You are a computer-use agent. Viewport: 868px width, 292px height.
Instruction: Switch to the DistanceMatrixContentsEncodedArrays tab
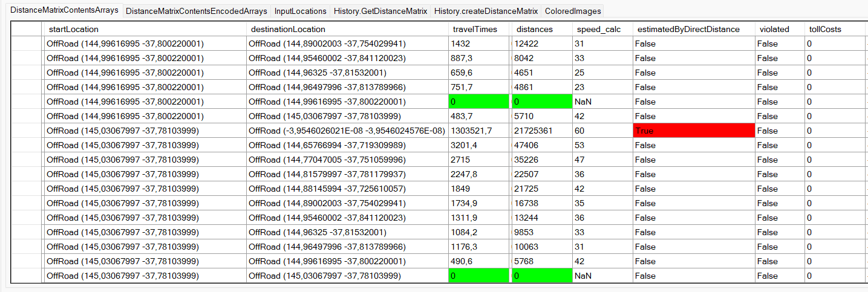click(196, 11)
